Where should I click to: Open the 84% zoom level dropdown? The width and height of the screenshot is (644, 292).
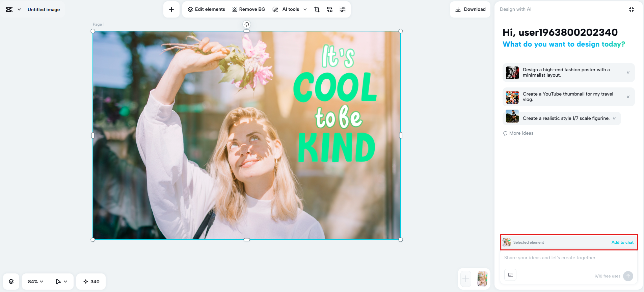point(35,282)
